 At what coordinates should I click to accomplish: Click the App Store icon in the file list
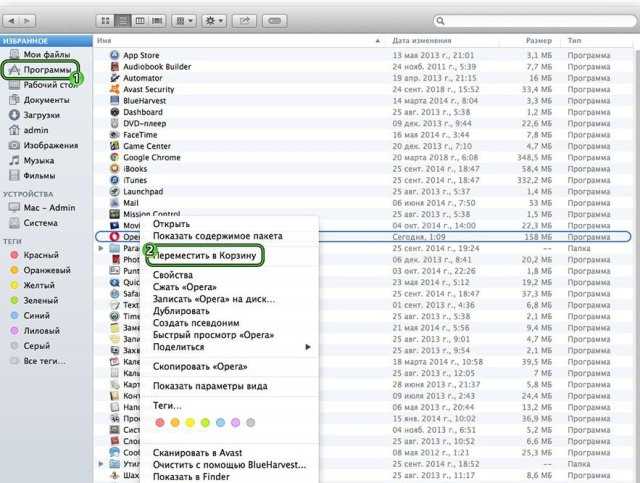[x=114, y=55]
